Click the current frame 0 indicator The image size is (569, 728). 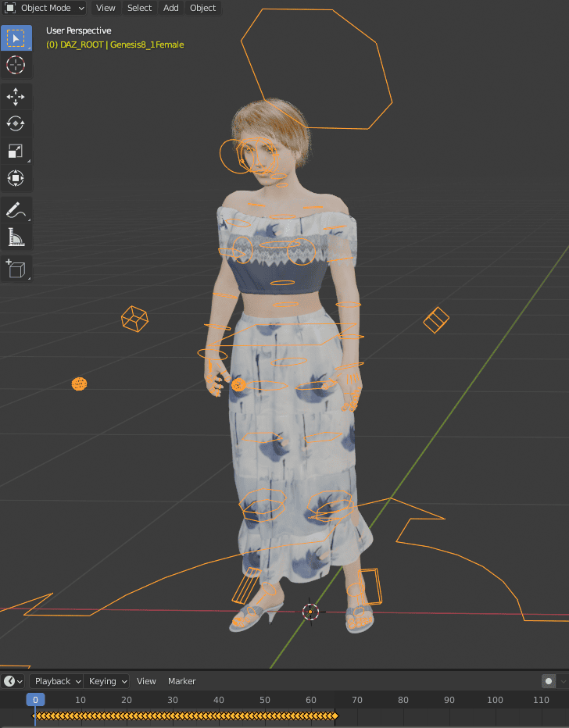pos(35,700)
